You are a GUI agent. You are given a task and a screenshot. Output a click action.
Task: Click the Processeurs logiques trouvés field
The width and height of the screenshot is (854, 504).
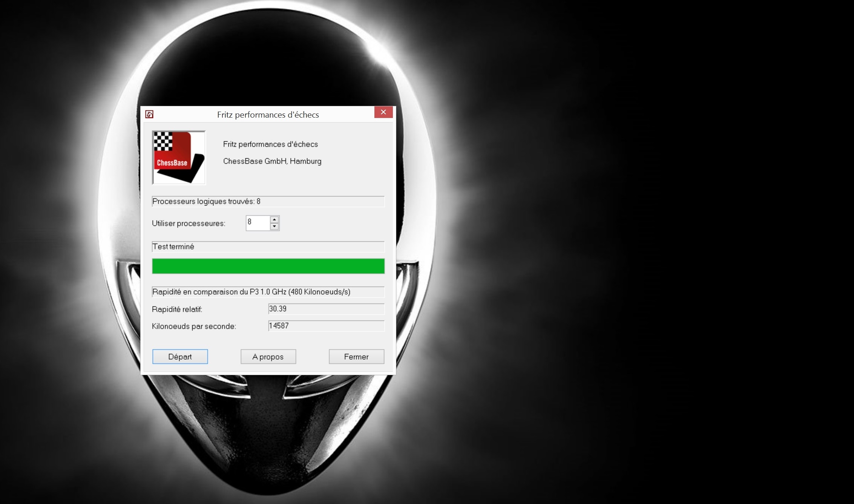point(268,201)
